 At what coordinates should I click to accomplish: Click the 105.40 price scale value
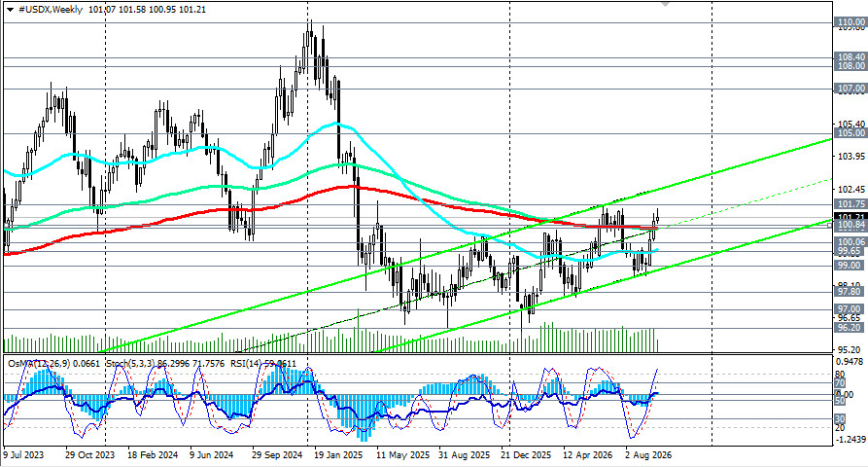coord(851,125)
